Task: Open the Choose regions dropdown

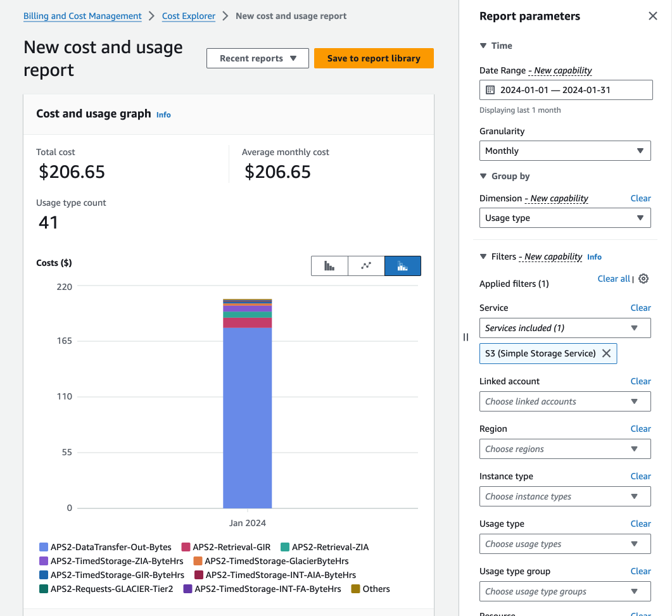Action: (x=565, y=449)
